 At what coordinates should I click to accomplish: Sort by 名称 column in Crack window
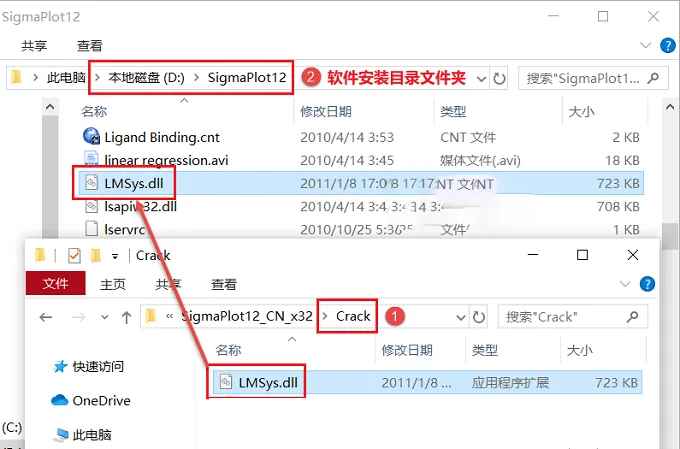[228, 350]
